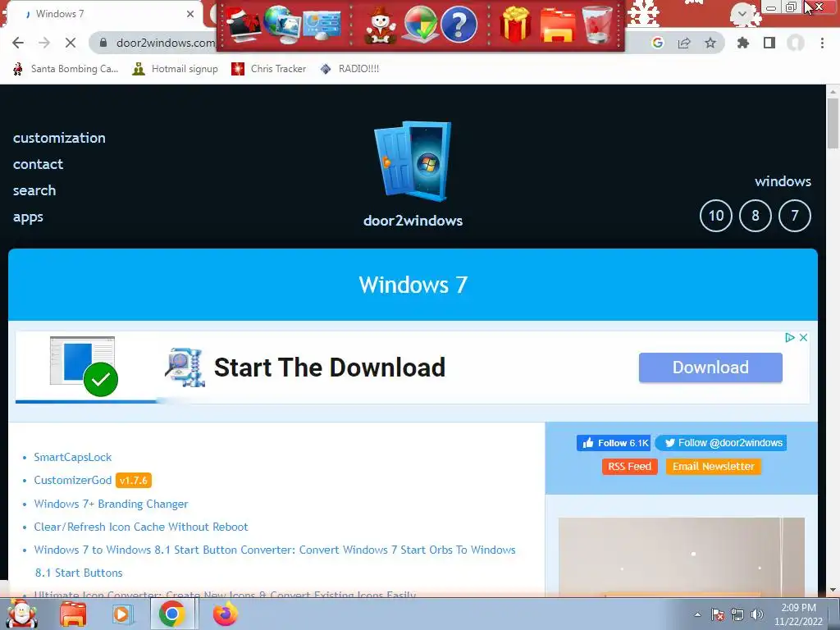Click the snowman icon in the dock
Screen dimensions: 840x630
[380, 25]
